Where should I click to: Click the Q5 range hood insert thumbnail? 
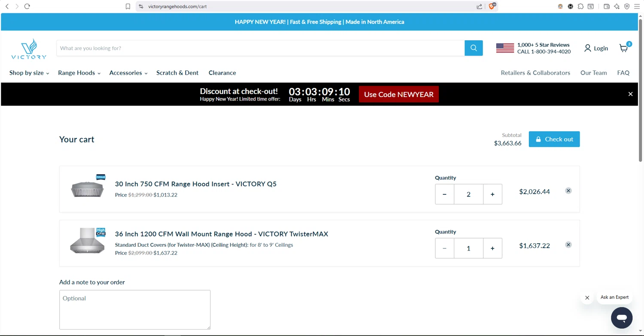click(88, 187)
